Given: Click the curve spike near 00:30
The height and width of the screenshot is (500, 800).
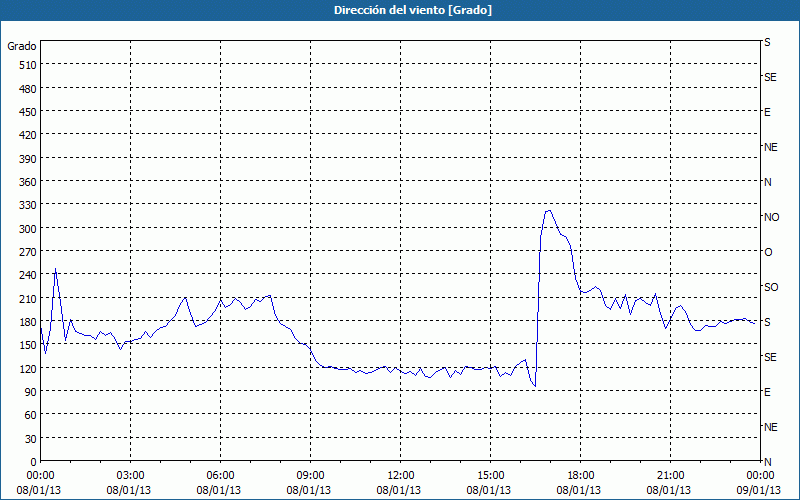Looking at the screenshot, I should [x=55, y=269].
